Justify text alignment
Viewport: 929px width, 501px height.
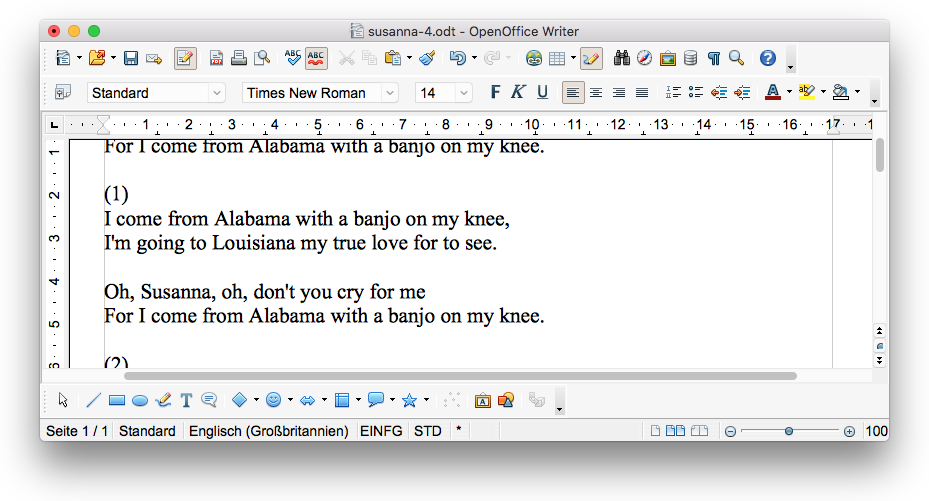[x=642, y=92]
